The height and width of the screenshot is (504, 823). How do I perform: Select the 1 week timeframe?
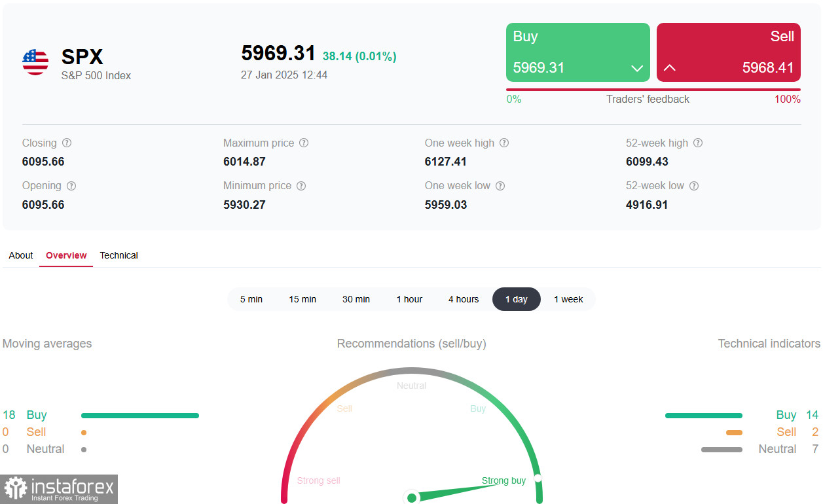(x=568, y=299)
